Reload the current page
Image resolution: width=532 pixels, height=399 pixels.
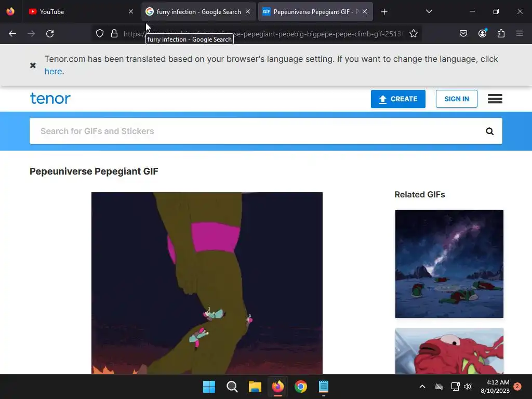[50, 34]
